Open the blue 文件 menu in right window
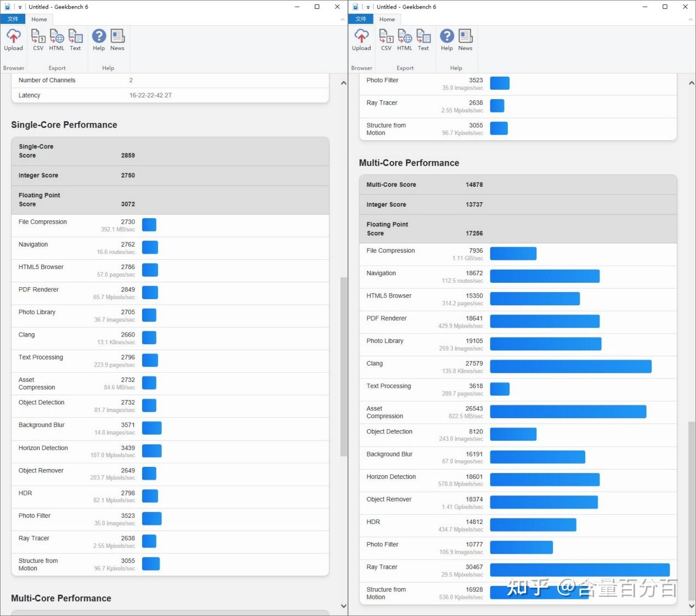Viewport: 696px width, 616px height. point(361,19)
